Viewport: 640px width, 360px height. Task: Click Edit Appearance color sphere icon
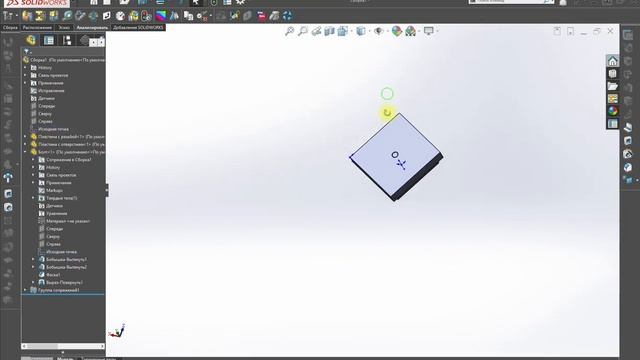coord(397,31)
